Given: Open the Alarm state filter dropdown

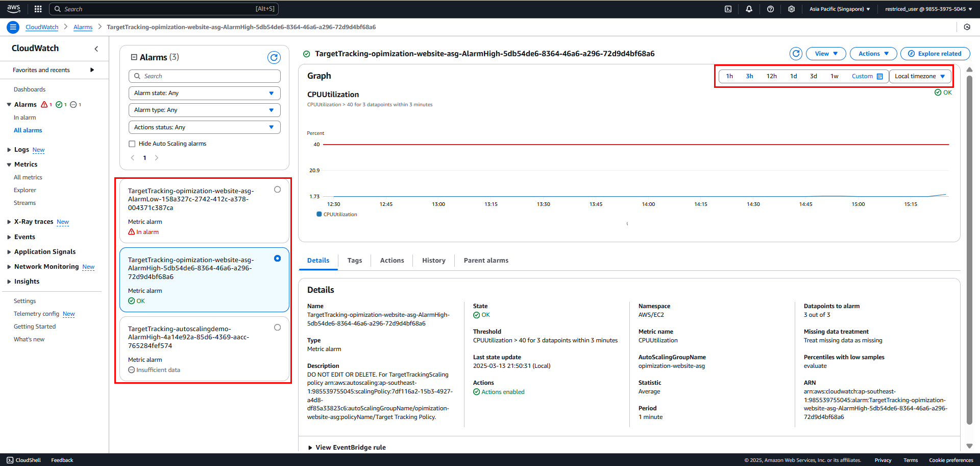Looking at the screenshot, I should (x=205, y=93).
